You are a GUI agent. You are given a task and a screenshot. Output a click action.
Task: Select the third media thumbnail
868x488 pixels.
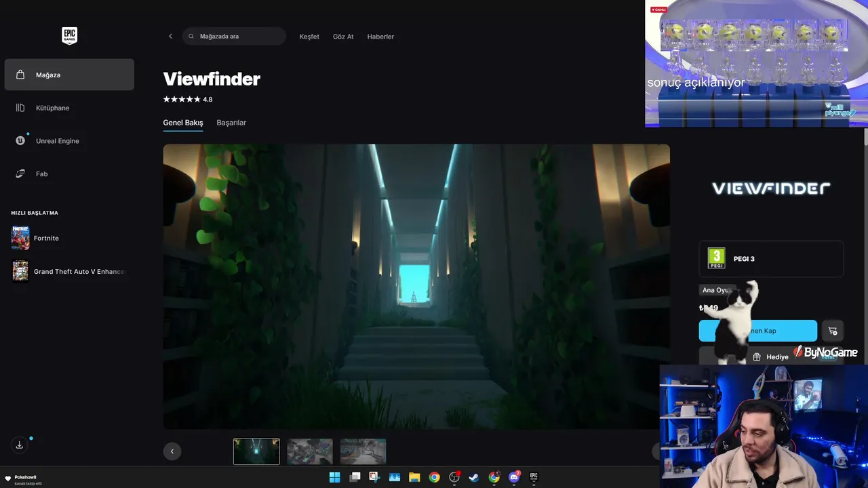(x=363, y=451)
